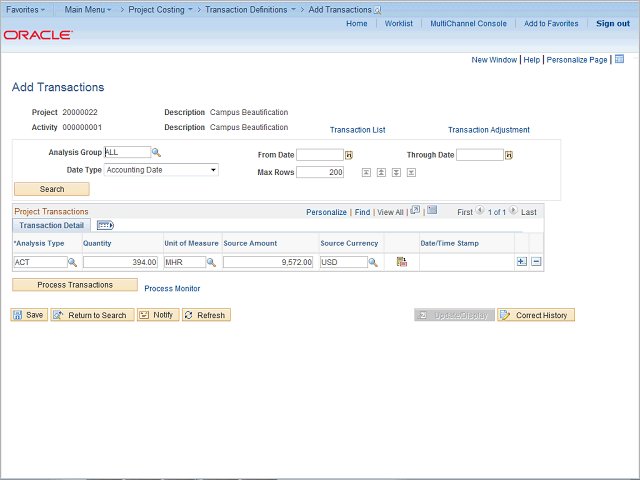Go to previous rows arrow icon
The height and width of the screenshot is (480, 640).
pos(381,173)
